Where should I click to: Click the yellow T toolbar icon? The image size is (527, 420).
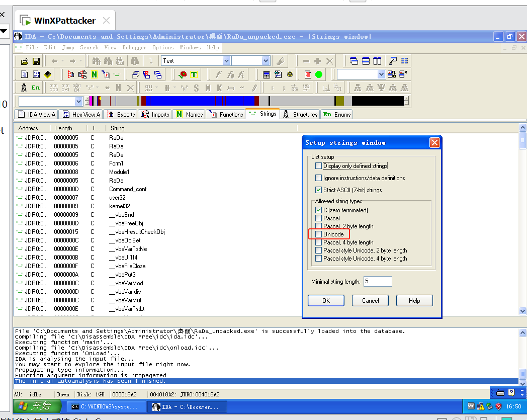(194, 74)
